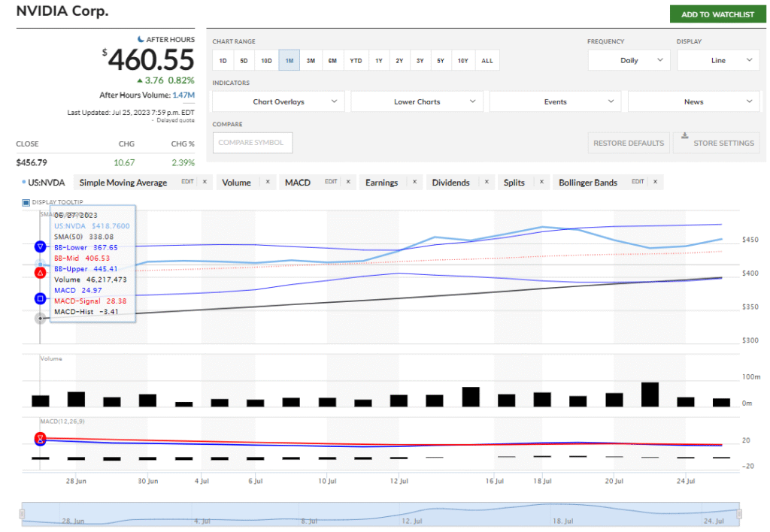Click the BB-Upper 445.41 tooltip row

click(86, 269)
